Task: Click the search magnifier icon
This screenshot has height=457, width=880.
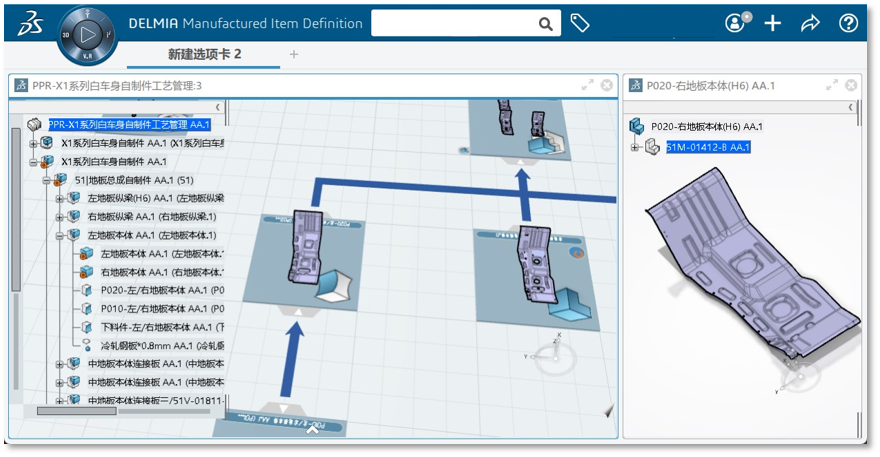Action: click(x=545, y=24)
